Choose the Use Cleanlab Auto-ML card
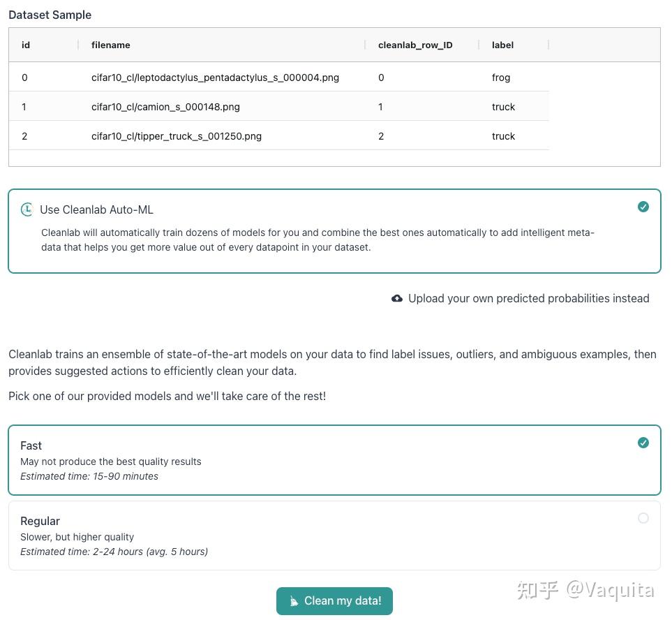This screenshot has height=620, width=672. click(x=334, y=230)
